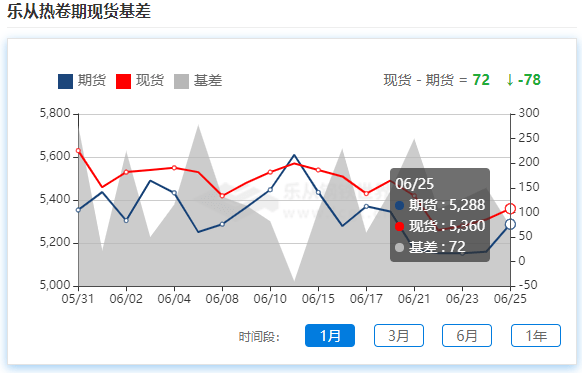Click the red 现货 point at 05/31
Image resolution: width=582 pixels, height=373 pixels.
(x=78, y=151)
